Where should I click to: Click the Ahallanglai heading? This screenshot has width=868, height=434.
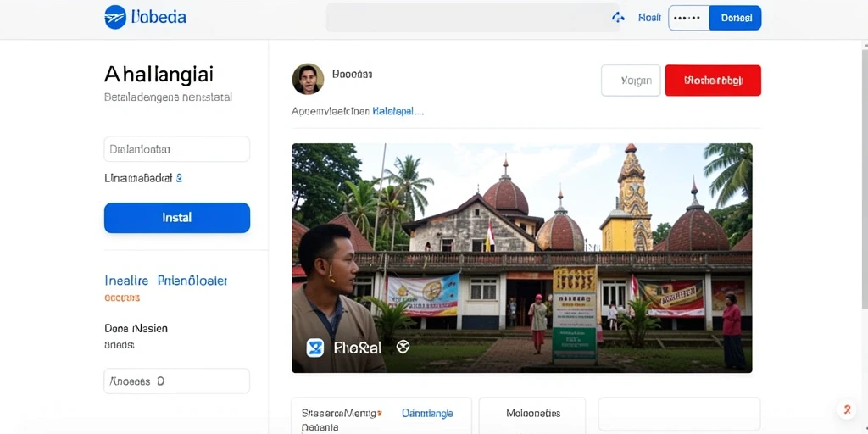click(159, 74)
